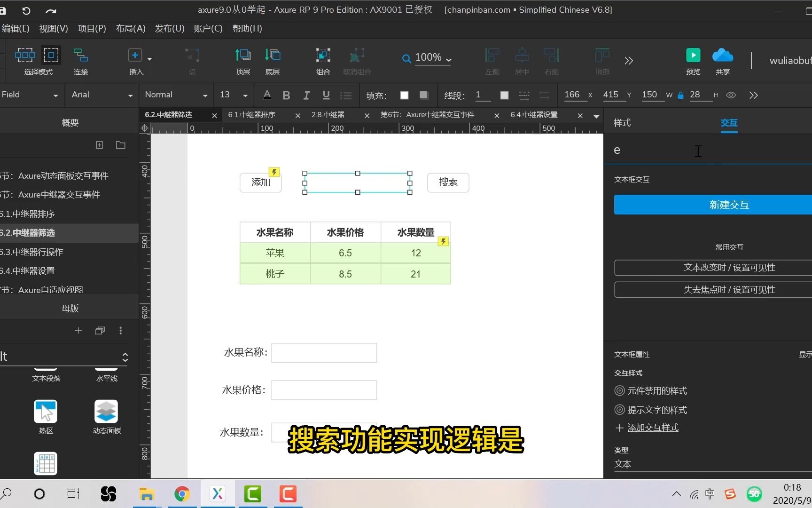Open the solid fill color swatch
This screenshot has height=508, width=812.
[x=404, y=95]
